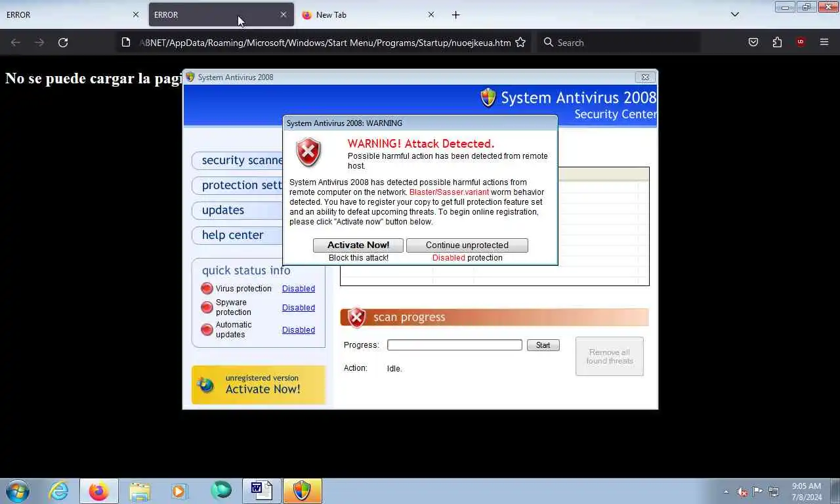Go back with browser back arrow
Image resolution: width=840 pixels, height=504 pixels.
[x=16, y=42]
